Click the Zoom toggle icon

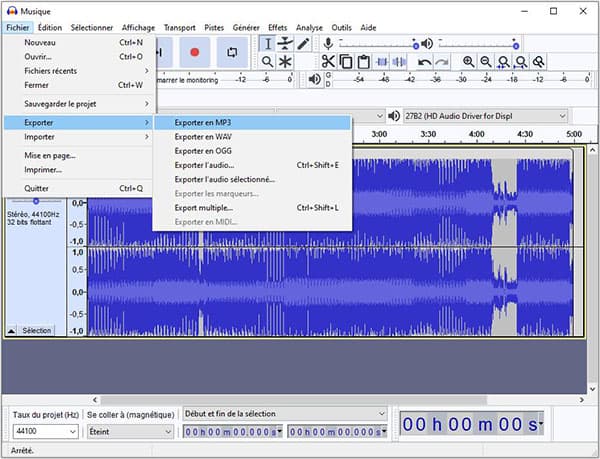[x=538, y=62]
